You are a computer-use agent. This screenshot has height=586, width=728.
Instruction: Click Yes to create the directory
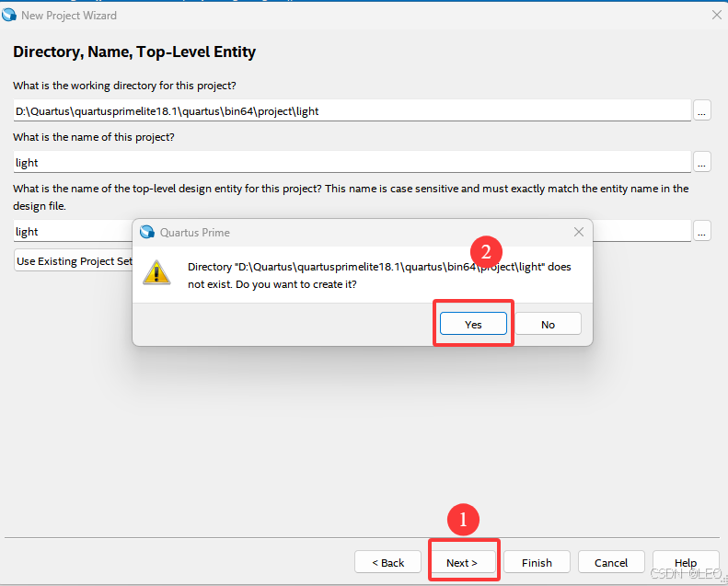click(x=473, y=324)
